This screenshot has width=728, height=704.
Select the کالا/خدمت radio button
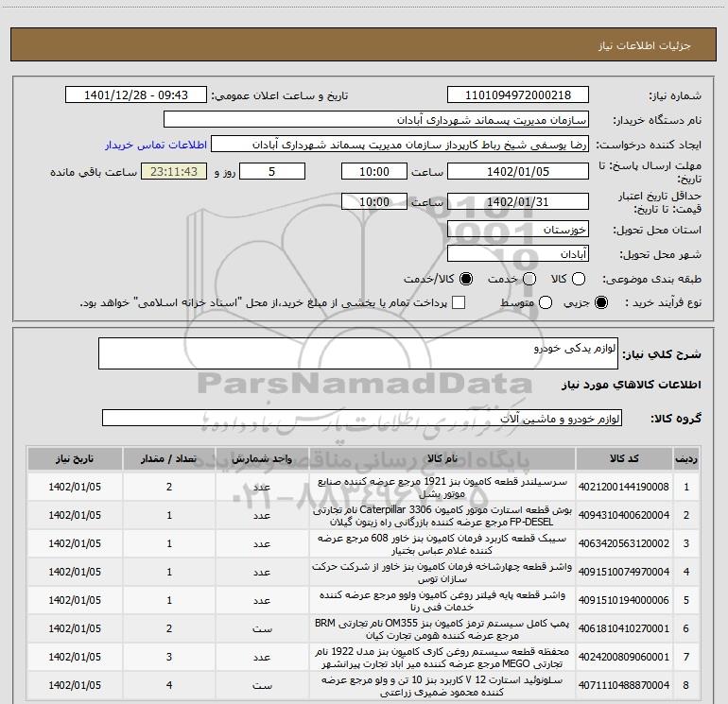466,279
